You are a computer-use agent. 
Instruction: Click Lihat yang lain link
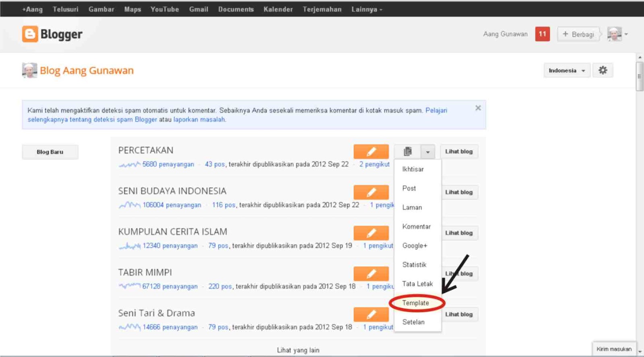point(298,350)
